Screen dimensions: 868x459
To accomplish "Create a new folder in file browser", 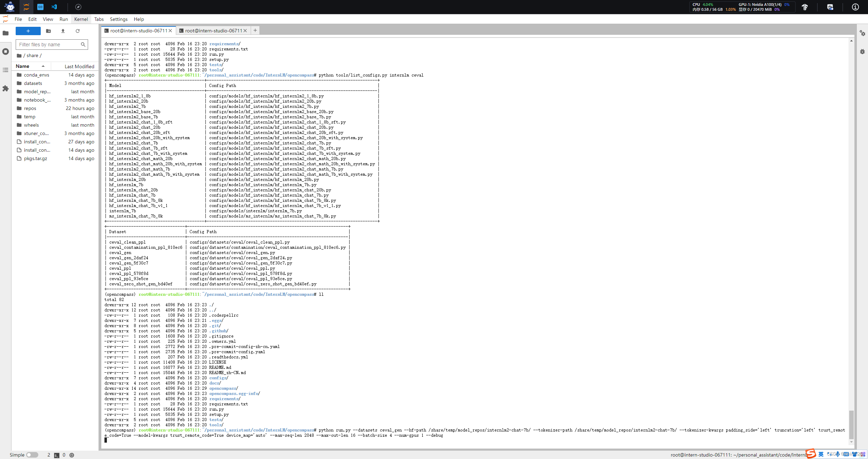I will (x=48, y=31).
